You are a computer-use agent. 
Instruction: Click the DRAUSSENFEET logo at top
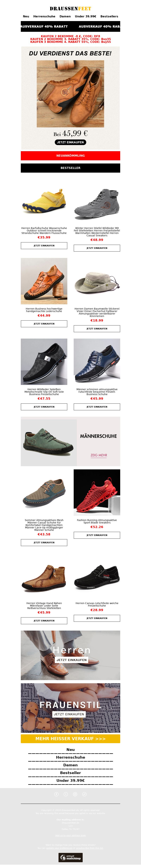[x=70, y=8]
